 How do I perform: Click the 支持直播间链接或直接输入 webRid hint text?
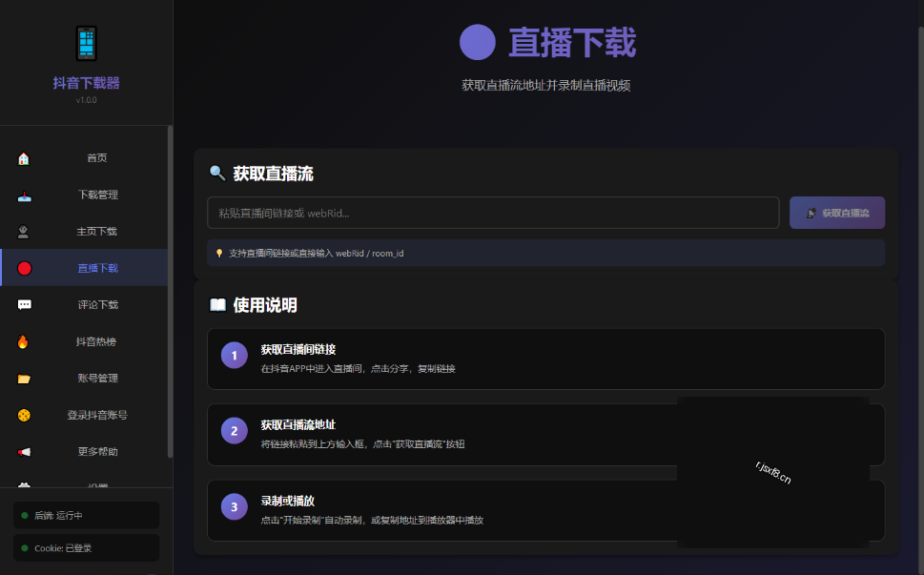pos(316,254)
